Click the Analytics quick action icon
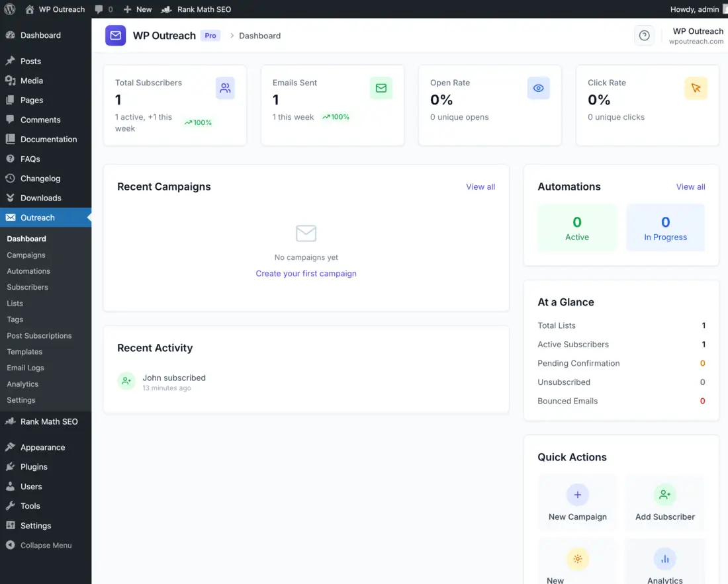This screenshot has width=728, height=584. 664,559
